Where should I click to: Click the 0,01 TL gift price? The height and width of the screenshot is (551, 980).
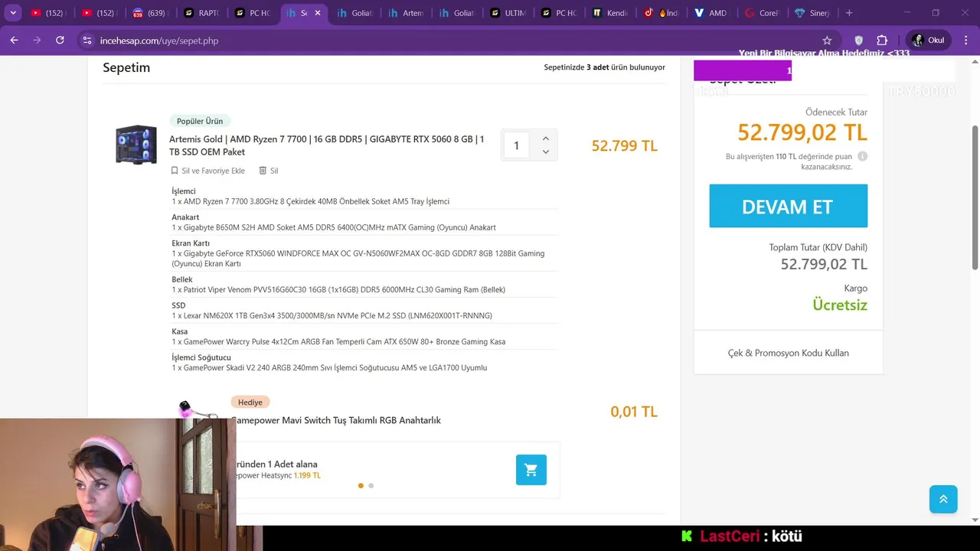click(633, 412)
